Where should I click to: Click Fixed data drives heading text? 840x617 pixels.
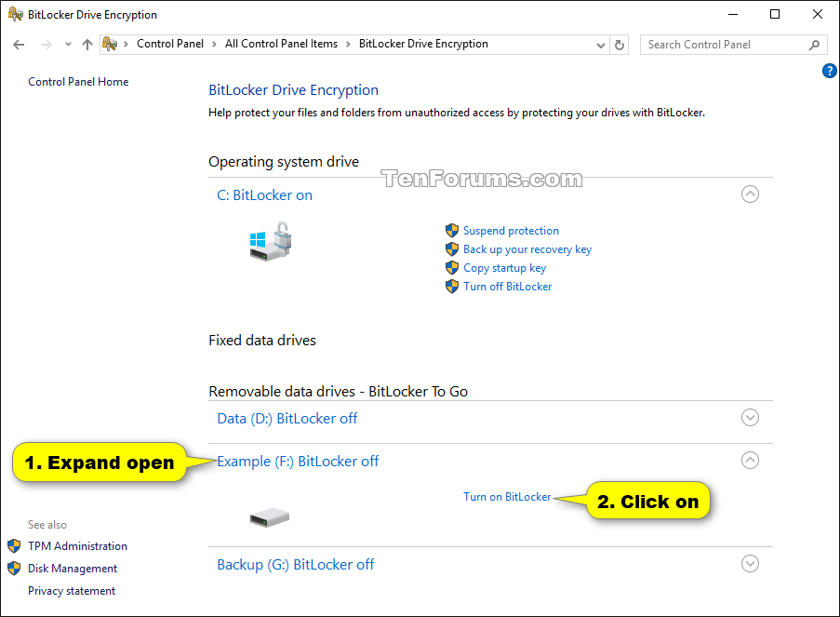(x=262, y=341)
